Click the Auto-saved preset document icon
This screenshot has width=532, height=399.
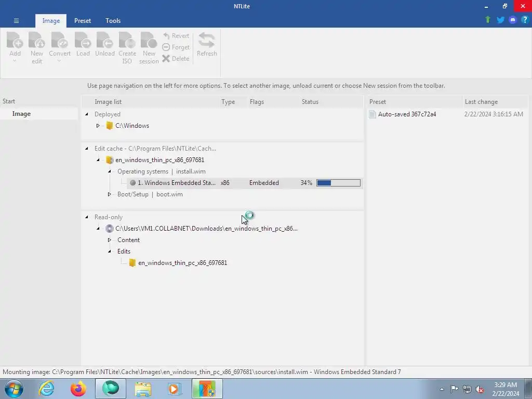pos(372,114)
